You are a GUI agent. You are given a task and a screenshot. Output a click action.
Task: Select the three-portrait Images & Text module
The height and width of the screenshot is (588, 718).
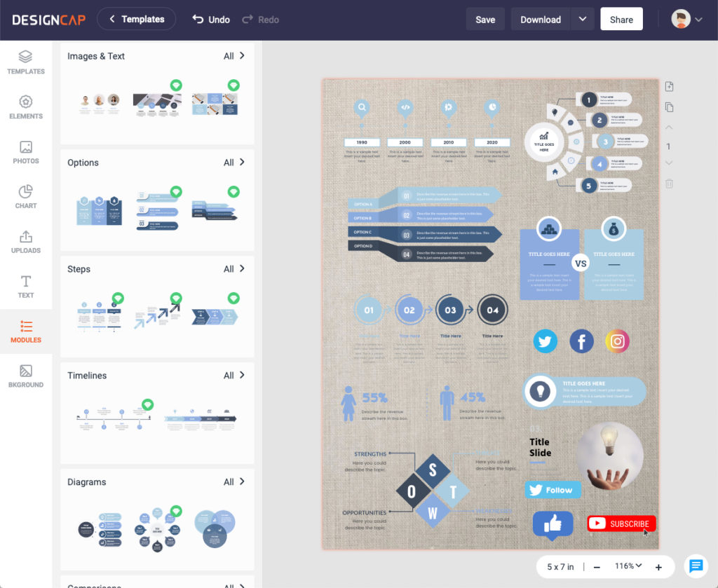[x=100, y=104]
